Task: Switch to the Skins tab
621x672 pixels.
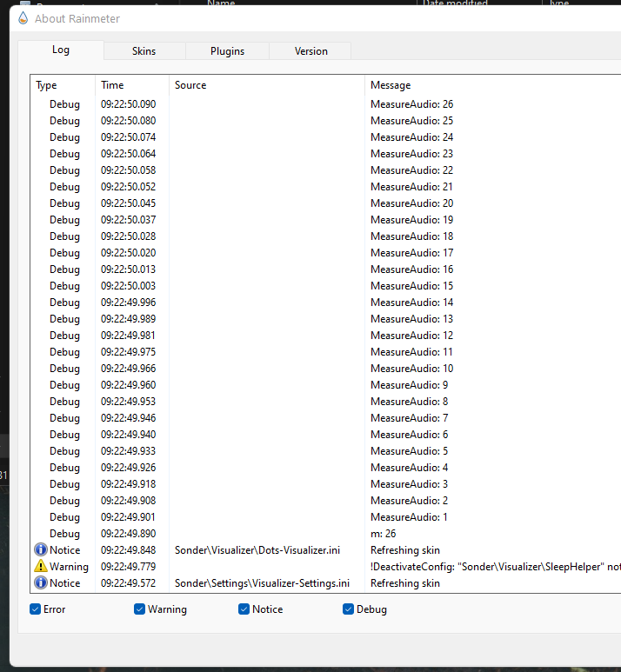Action: [144, 51]
